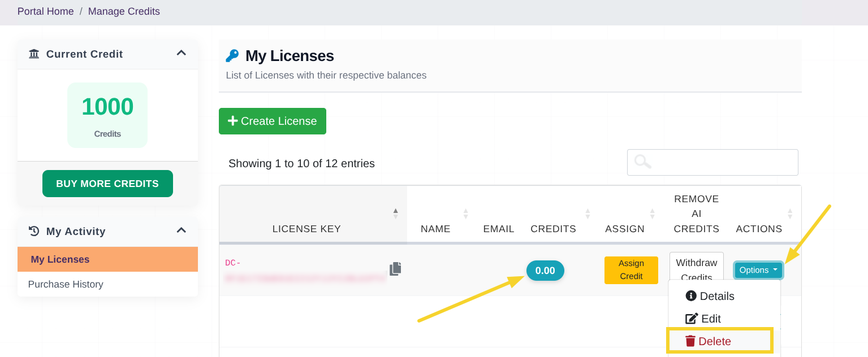
Task: Sort the table by License Key column
Action: pos(306,229)
